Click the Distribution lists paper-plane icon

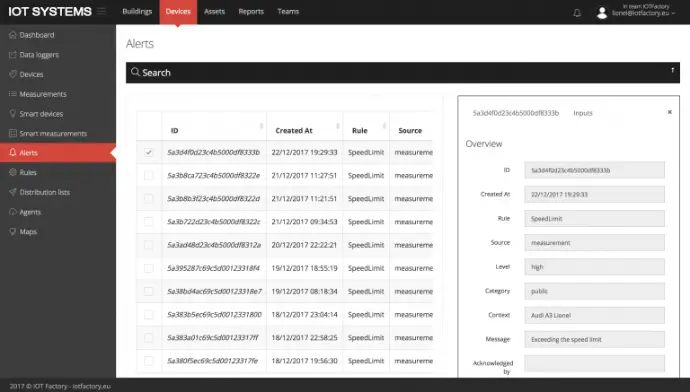(12, 192)
